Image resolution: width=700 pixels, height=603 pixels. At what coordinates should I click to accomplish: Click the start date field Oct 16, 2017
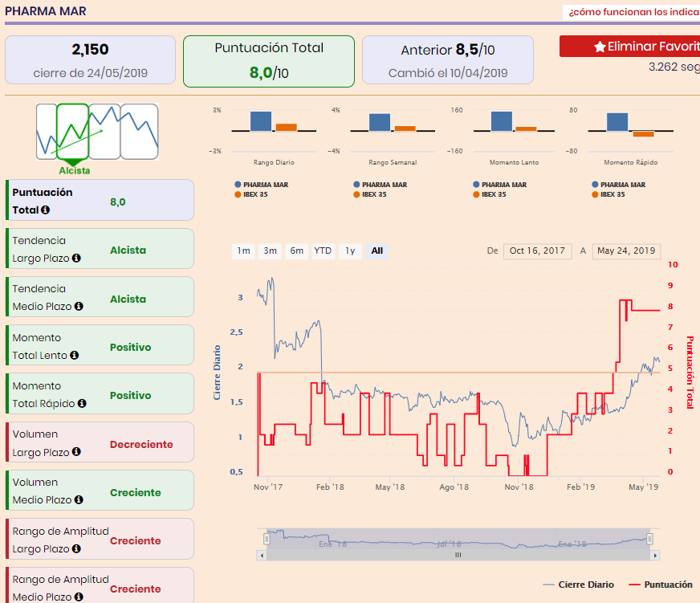pyautogui.click(x=537, y=251)
